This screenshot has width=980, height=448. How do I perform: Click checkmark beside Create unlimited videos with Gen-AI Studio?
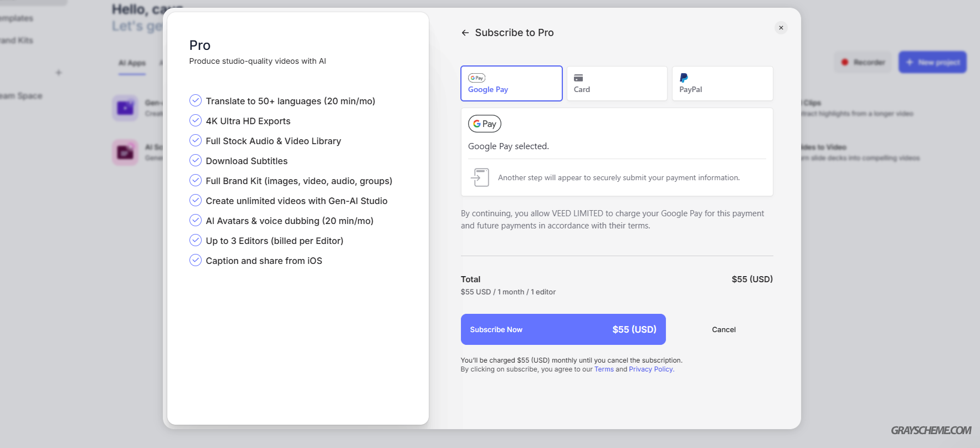[x=196, y=200]
